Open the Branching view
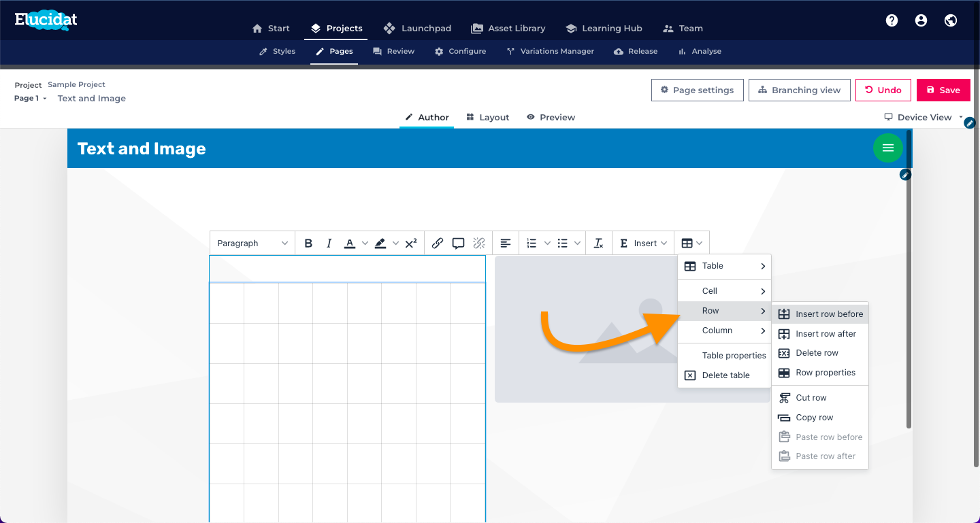Viewport: 980px width, 523px height. click(800, 90)
